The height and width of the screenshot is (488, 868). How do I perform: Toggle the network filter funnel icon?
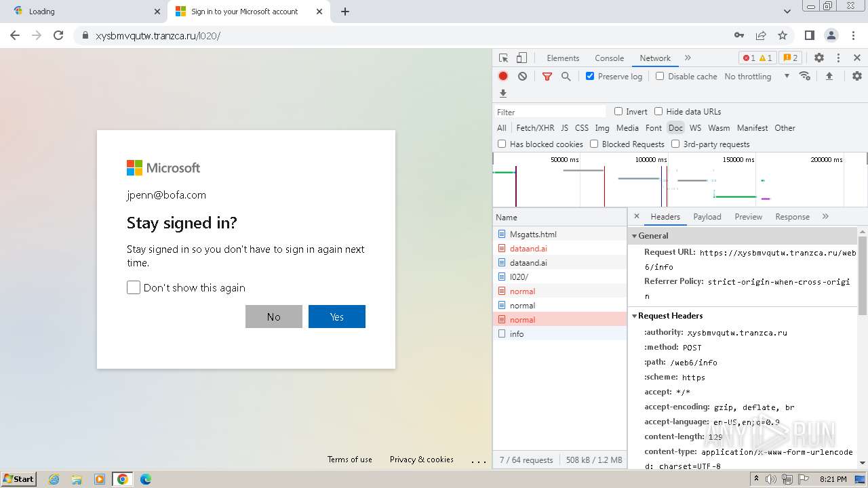pyautogui.click(x=547, y=77)
